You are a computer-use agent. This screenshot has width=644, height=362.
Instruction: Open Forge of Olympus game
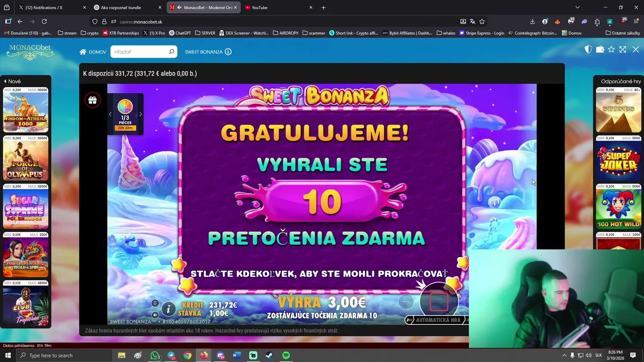point(26,158)
